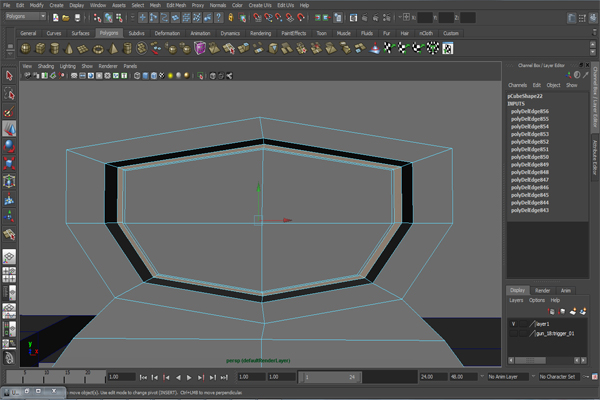This screenshot has height=400, width=600.
Task: Activate the Rotate tool in toolbox
Action: pyautogui.click(x=9, y=146)
